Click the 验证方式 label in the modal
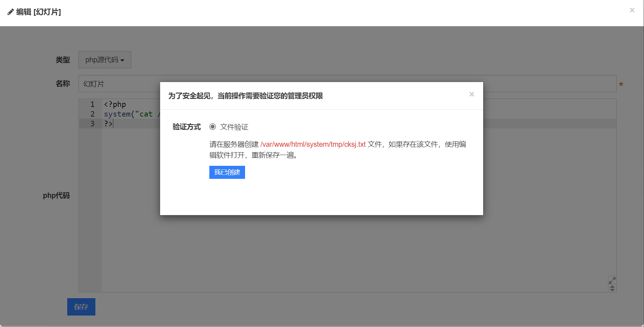The height and width of the screenshot is (327, 644). [186, 127]
